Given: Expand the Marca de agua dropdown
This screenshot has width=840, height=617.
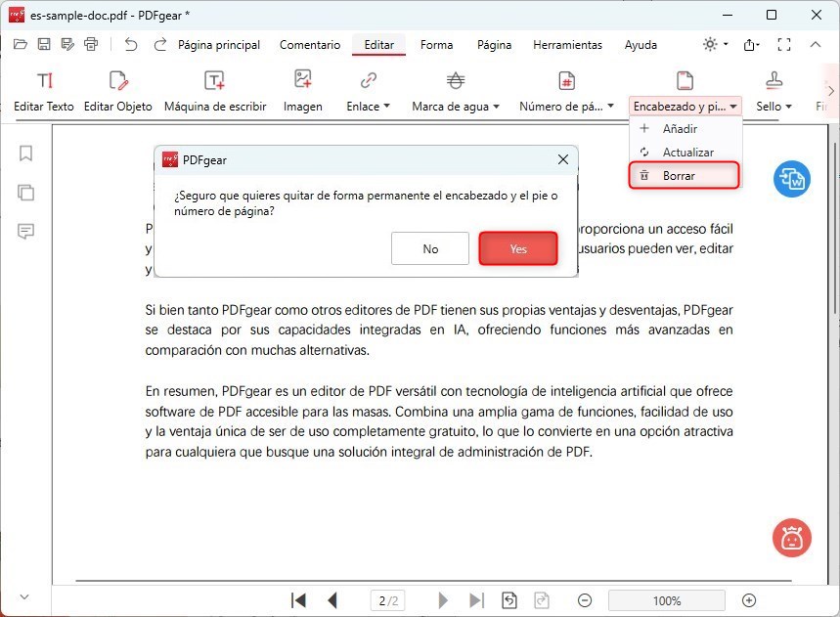Looking at the screenshot, I should pyautogui.click(x=496, y=106).
